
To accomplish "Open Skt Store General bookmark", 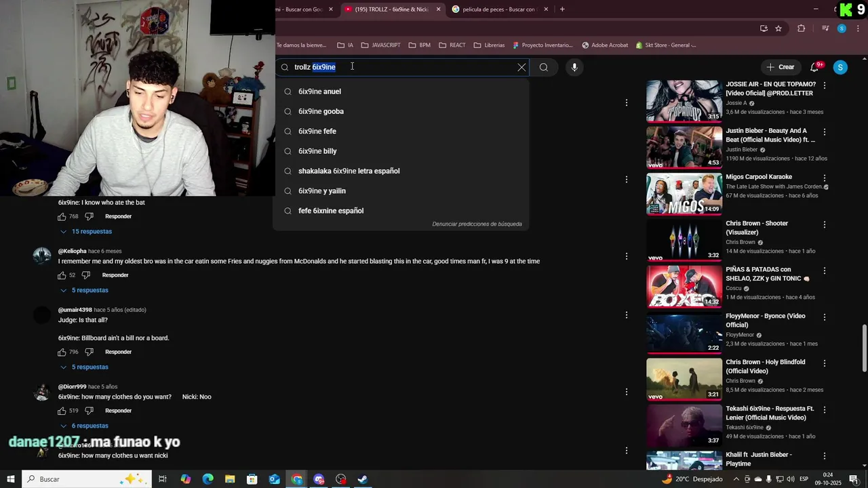I will pyautogui.click(x=666, y=45).
